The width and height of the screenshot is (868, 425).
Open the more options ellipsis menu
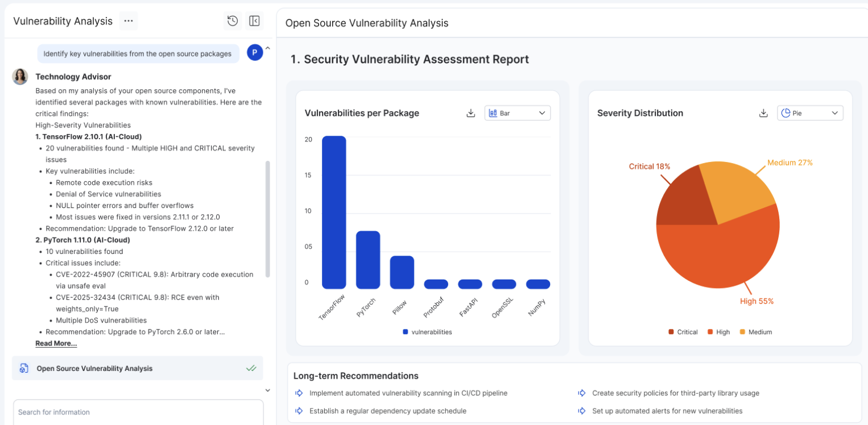coord(129,21)
